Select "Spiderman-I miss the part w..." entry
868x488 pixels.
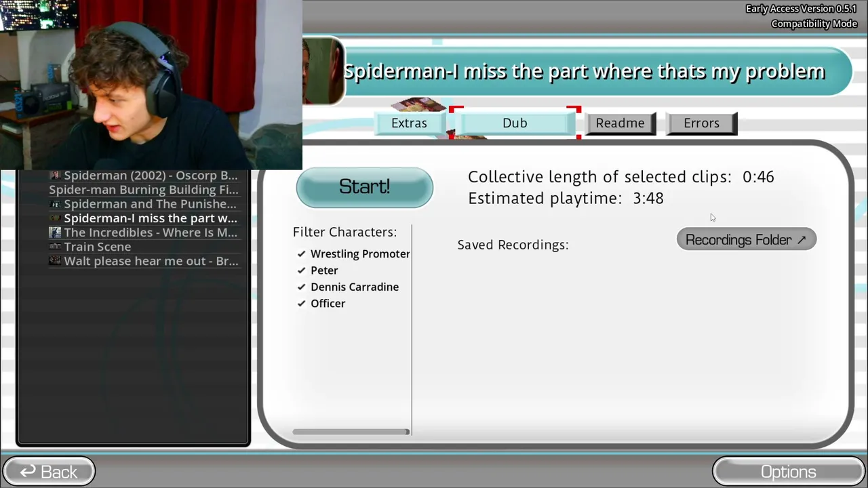(144, 218)
